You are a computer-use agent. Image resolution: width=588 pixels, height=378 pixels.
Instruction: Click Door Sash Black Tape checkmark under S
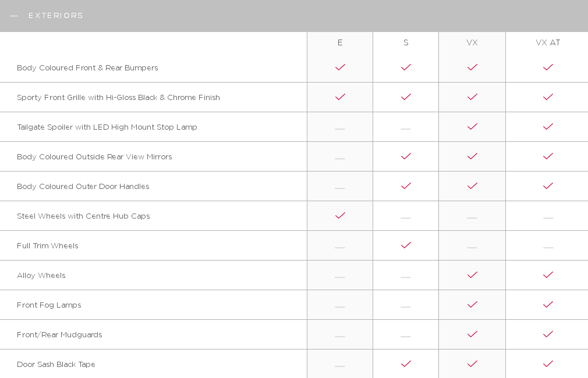[x=406, y=364]
